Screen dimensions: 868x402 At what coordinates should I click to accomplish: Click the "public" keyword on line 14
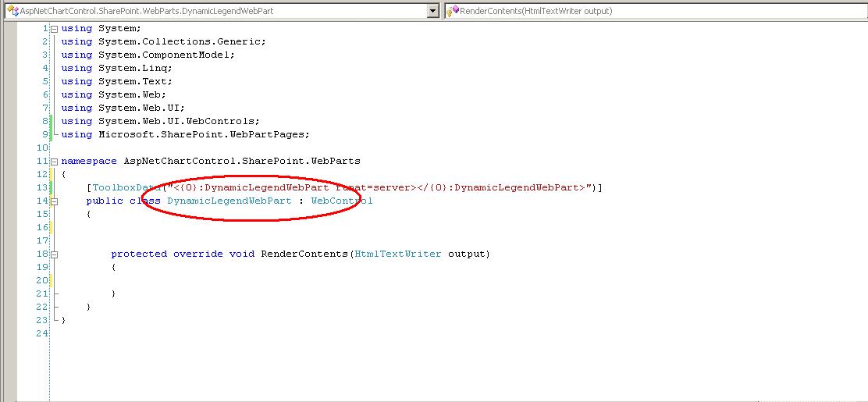click(x=105, y=201)
